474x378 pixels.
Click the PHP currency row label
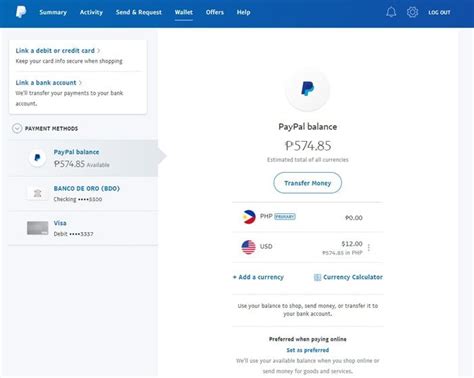point(266,216)
